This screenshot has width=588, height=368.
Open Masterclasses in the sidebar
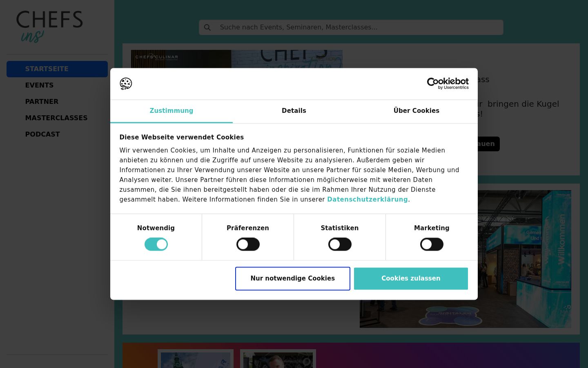[57, 118]
